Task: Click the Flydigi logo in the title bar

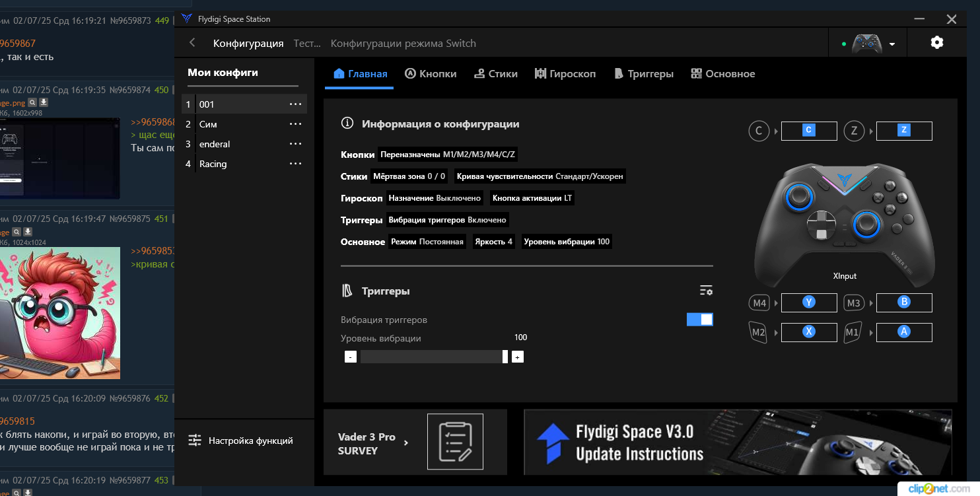Action: pyautogui.click(x=187, y=19)
